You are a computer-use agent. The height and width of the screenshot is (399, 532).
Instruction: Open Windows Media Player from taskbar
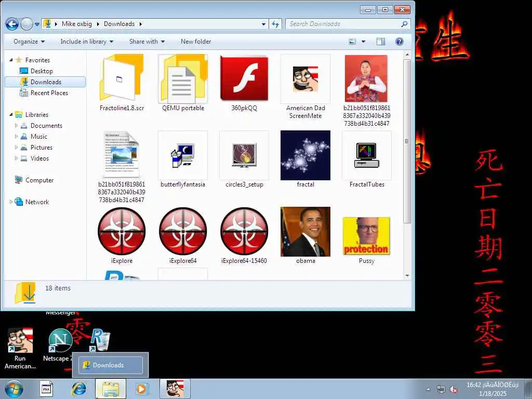pyautogui.click(x=141, y=389)
